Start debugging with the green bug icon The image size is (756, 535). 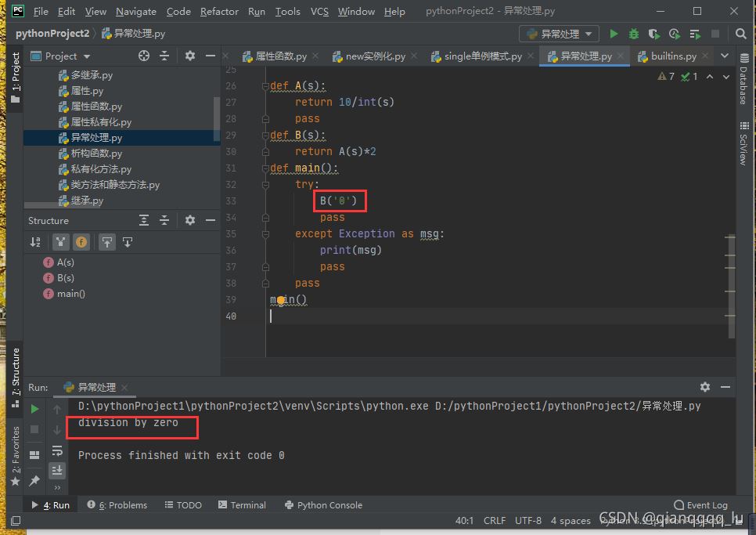click(x=634, y=34)
